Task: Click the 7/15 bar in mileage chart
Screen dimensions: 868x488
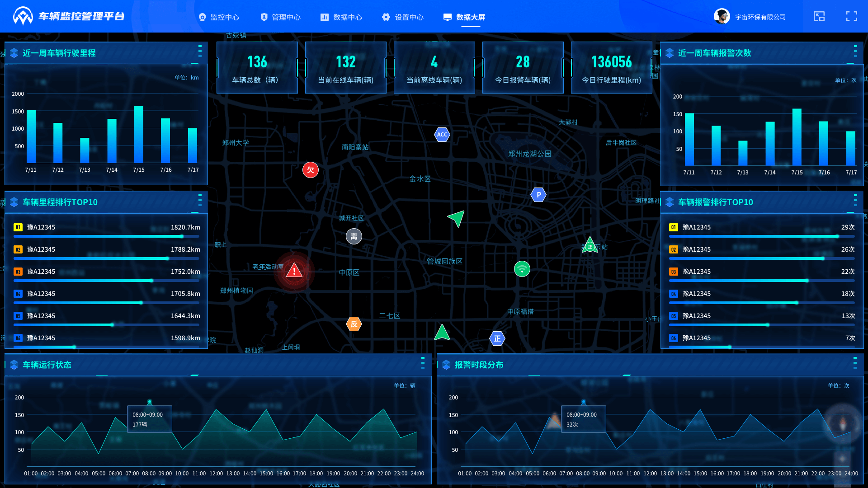Action: (139, 134)
